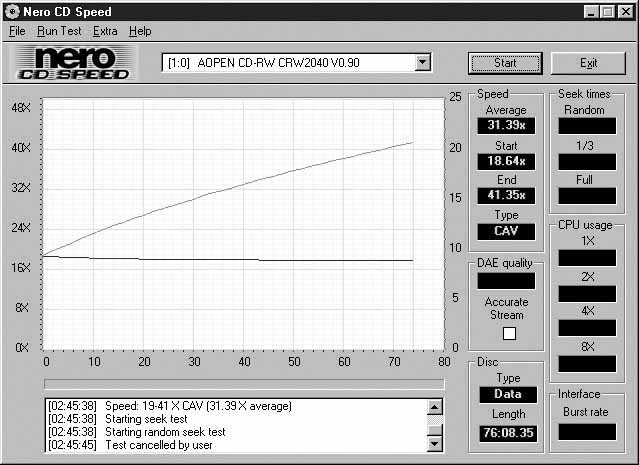Open the Help menu
Screen dimensions: 639x465
[x=140, y=31]
